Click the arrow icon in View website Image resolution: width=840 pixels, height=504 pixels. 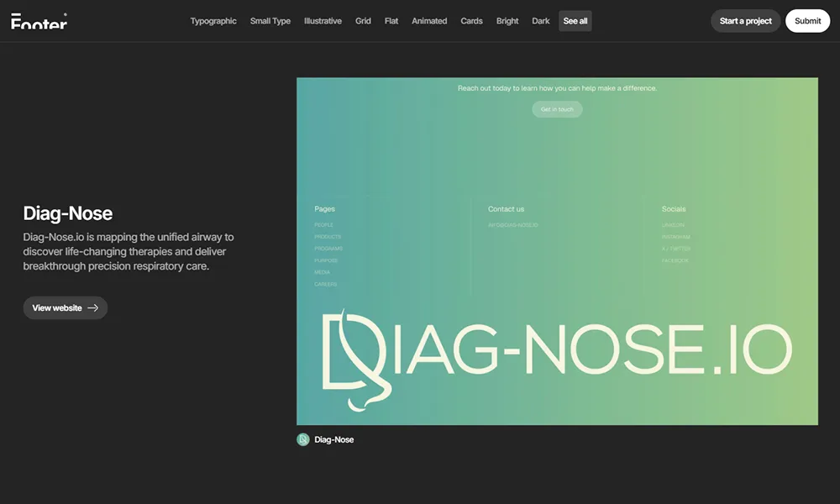click(x=93, y=308)
